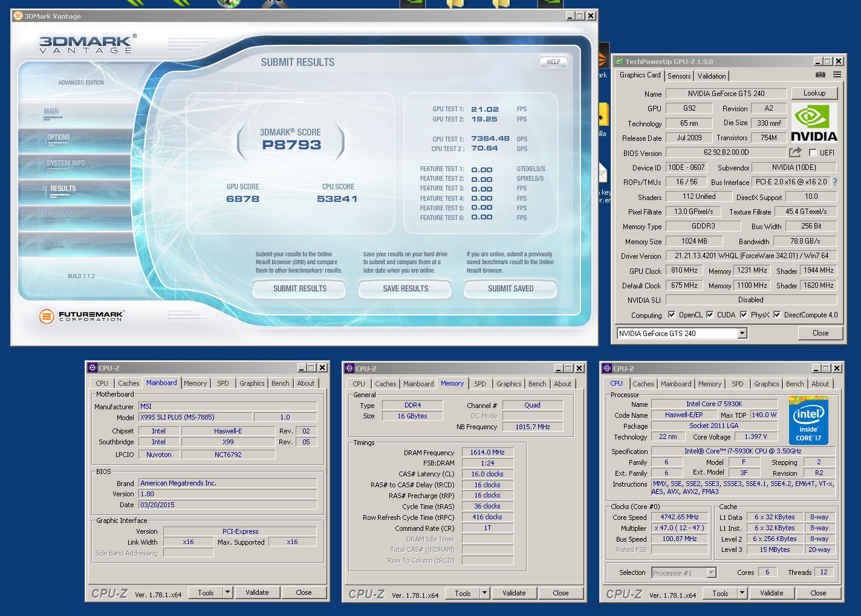Click the SUBMIT RESULTS button
861x616 pixels.
(299, 289)
